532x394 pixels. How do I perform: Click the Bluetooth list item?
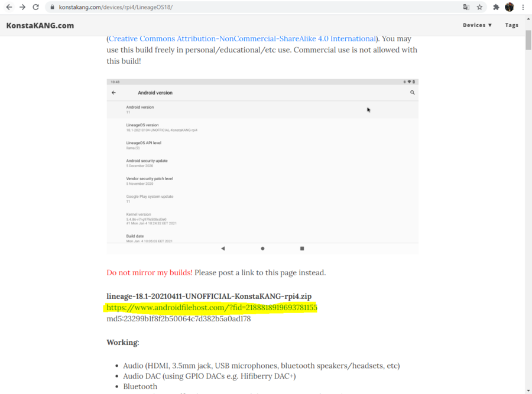pyautogui.click(x=140, y=386)
